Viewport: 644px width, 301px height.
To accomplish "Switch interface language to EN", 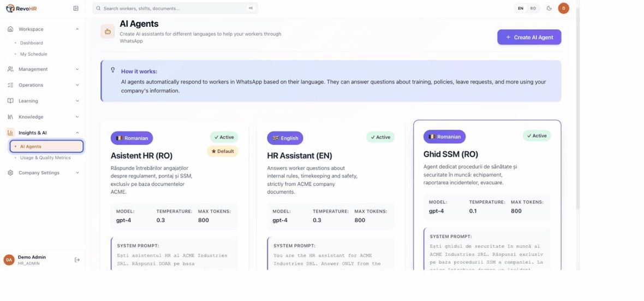I will pyautogui.click(x=520, y=8).
